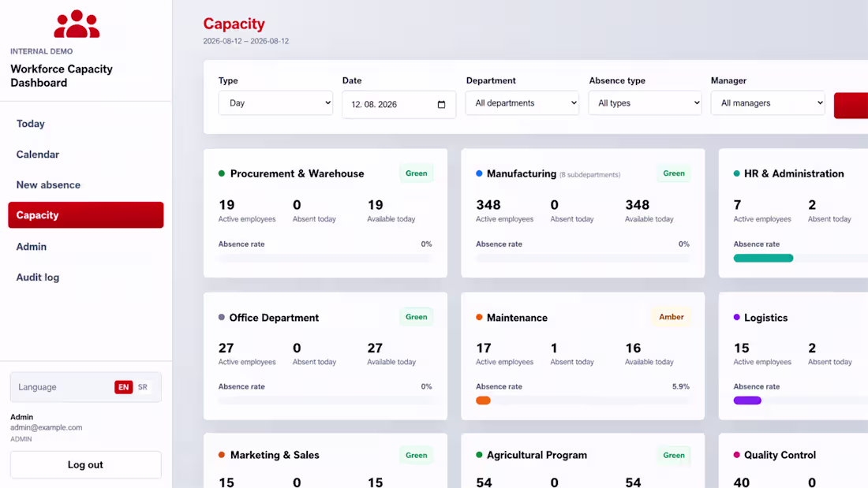Click the red button next to Manager filter
This screenshot has height=488, width=868.
pos(851,105)
